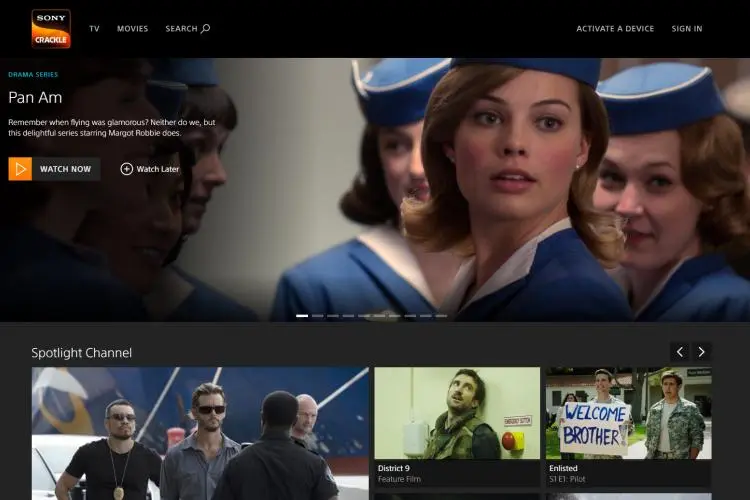
Task: Open the District 9 thumbnail image
Action: (x=457, y=413)
